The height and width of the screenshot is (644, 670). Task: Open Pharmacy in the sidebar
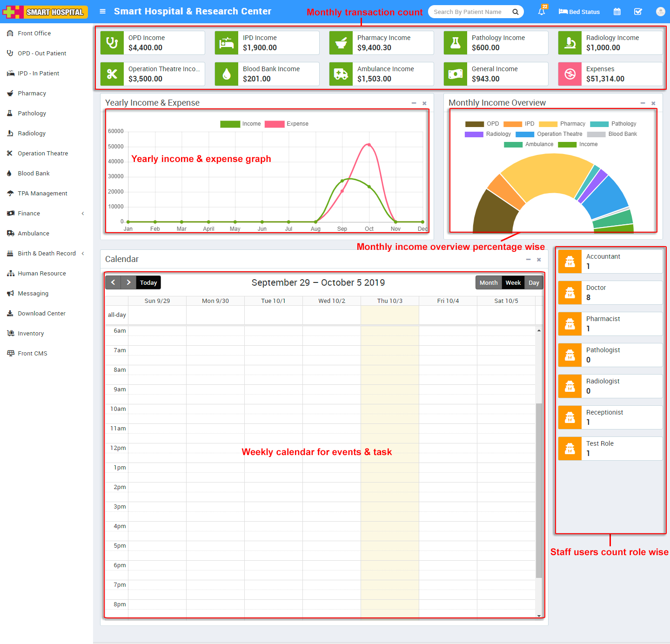point(32,93)
